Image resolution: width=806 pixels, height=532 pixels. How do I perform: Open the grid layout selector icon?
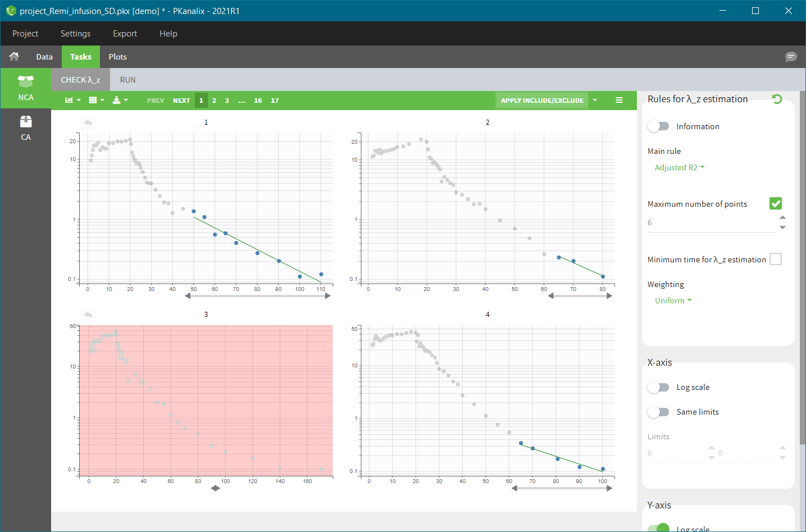pos(96,101)
